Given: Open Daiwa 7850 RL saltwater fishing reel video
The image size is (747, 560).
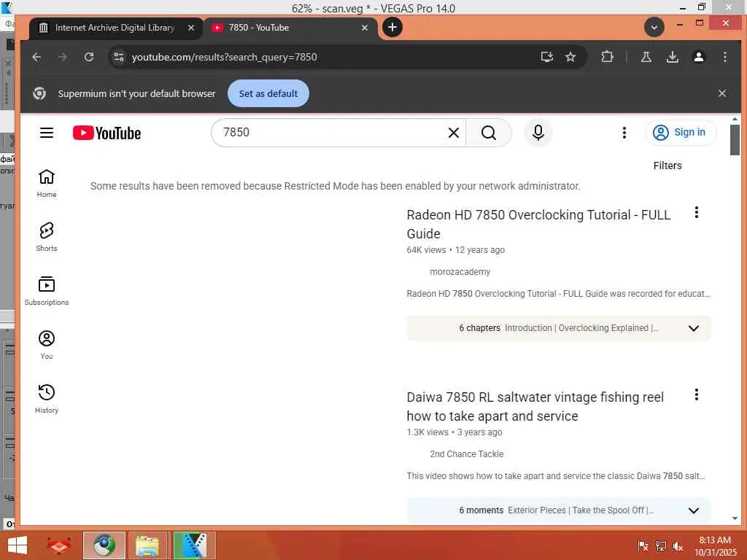Looking at the screenshot, I should (x=535, y=407).
